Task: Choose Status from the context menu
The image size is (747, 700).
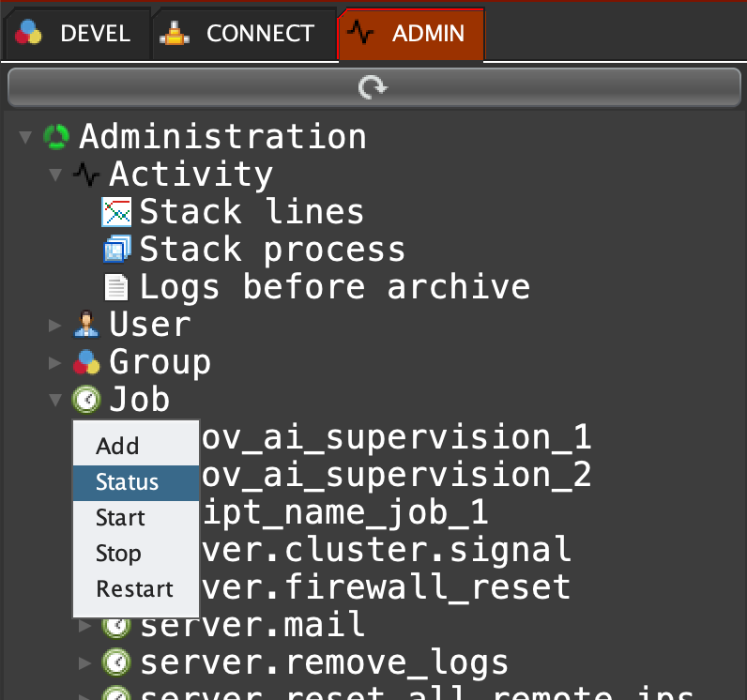Action: [127, 482]
